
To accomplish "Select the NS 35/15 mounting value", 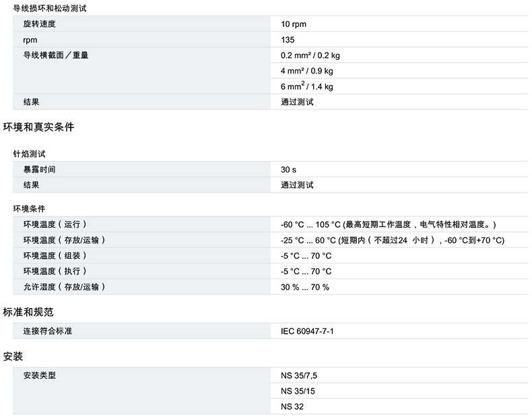I will pyautogui.click(x=298, y=391).
